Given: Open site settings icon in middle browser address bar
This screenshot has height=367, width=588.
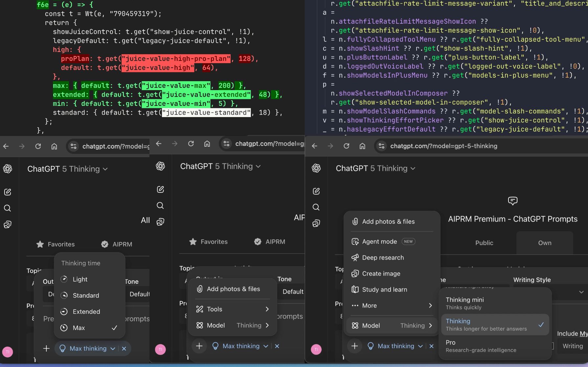Looking at the screenshot, I should pos(226,144).
